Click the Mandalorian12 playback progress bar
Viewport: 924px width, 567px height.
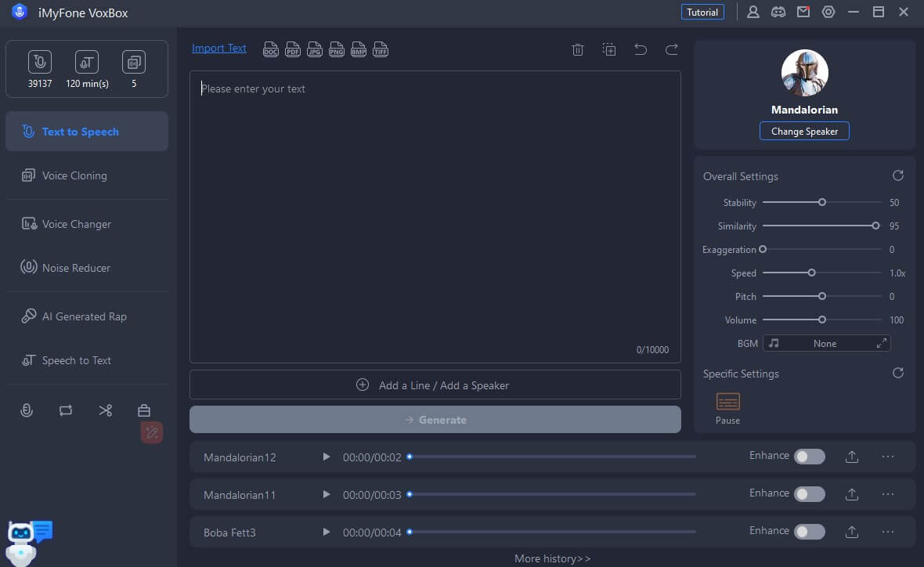(552, 457)
